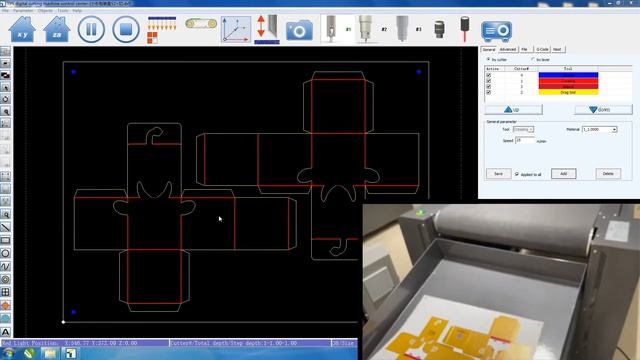The width and height of the screenshot is (640, 360).
Task: Open the File menu
Action: (x=5, y=11)
